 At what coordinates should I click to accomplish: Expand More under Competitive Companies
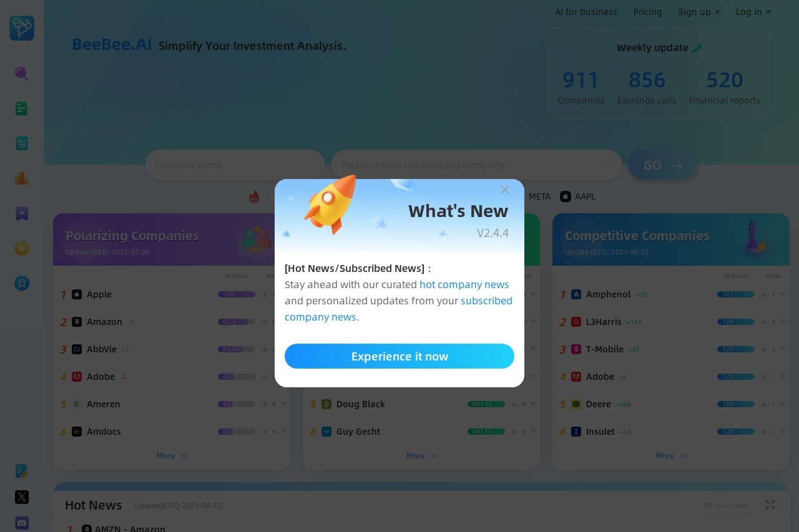pyautogui.click(x=672, y=456)
